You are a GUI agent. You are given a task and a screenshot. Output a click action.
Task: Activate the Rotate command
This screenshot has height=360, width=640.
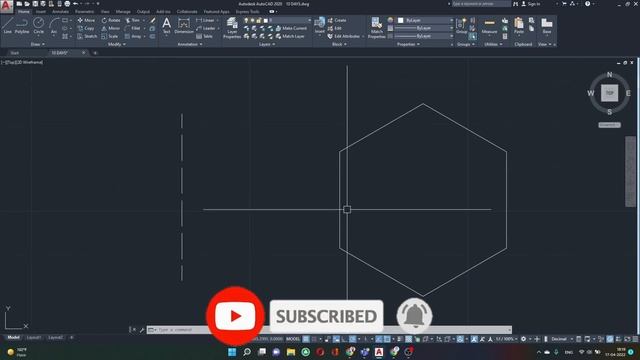click(111, 20)
